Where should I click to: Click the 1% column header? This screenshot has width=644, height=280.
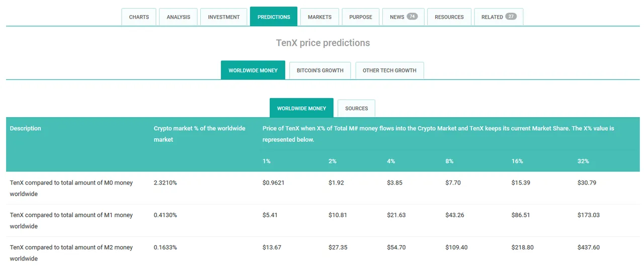[x=267, y=161]
